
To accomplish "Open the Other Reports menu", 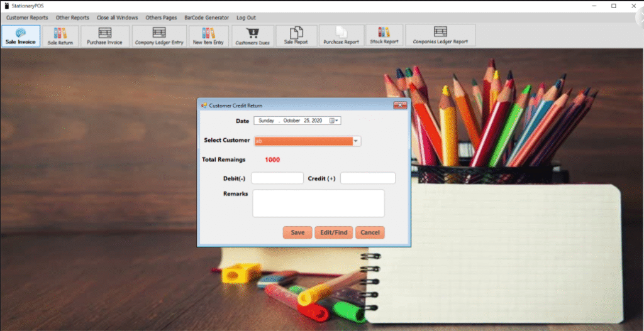I will tap(72, 18).
